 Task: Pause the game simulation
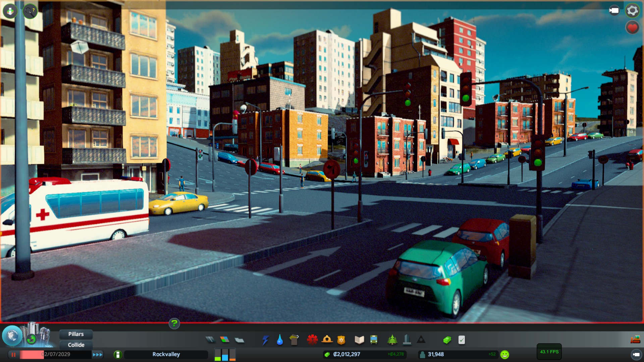pyautogui.click(x=13, y=355)
